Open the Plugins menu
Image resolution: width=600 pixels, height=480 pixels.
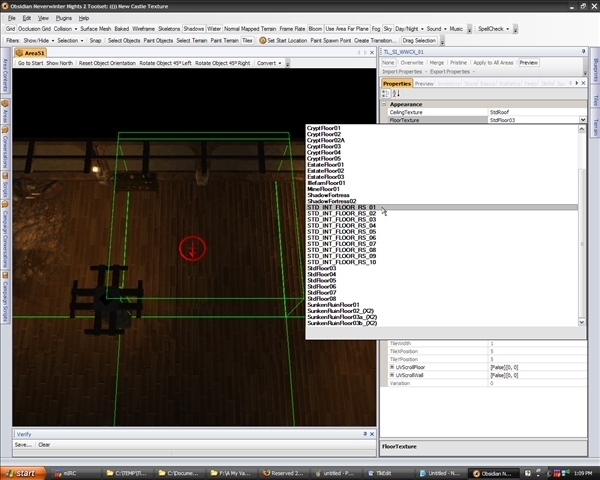tap(65, 18)
